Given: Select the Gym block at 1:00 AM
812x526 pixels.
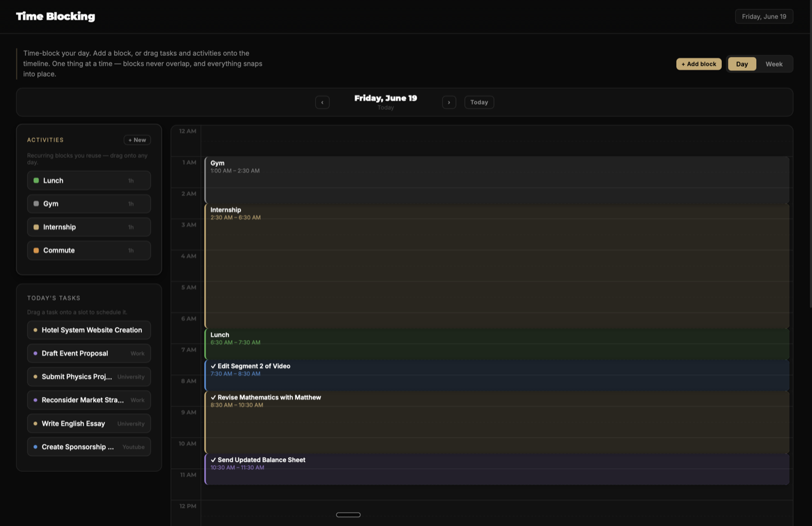Looking at the screenshot, I should pos(497,180).
